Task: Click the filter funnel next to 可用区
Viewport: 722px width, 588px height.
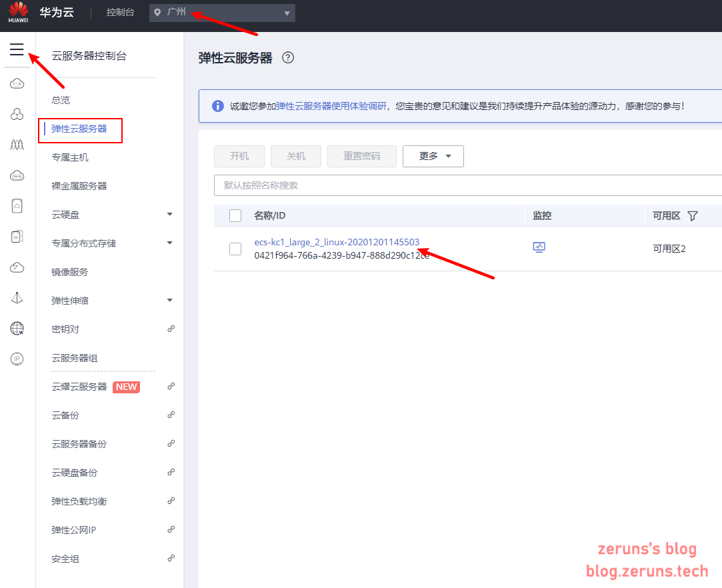Action: click(693, 216)
